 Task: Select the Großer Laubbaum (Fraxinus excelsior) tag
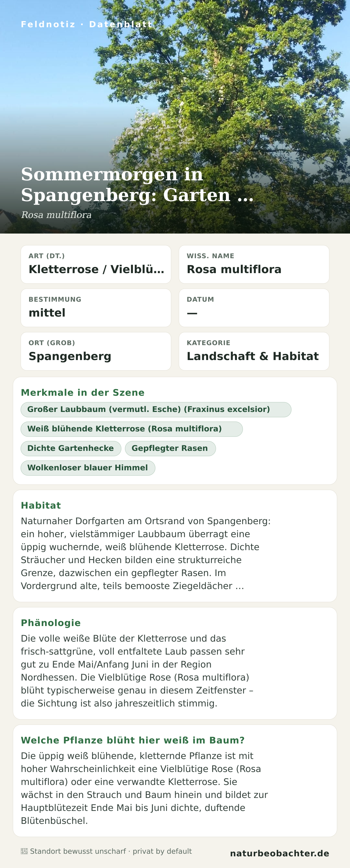156,409
